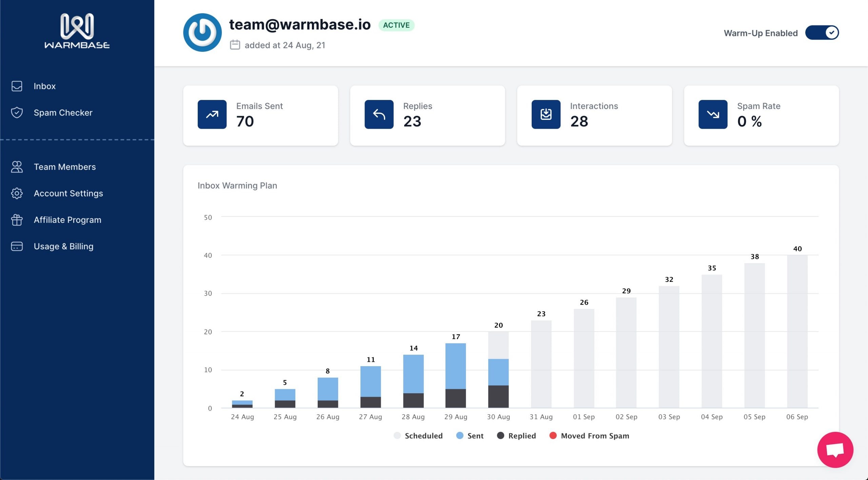Click the blue account avatar icon

(202, 33)
